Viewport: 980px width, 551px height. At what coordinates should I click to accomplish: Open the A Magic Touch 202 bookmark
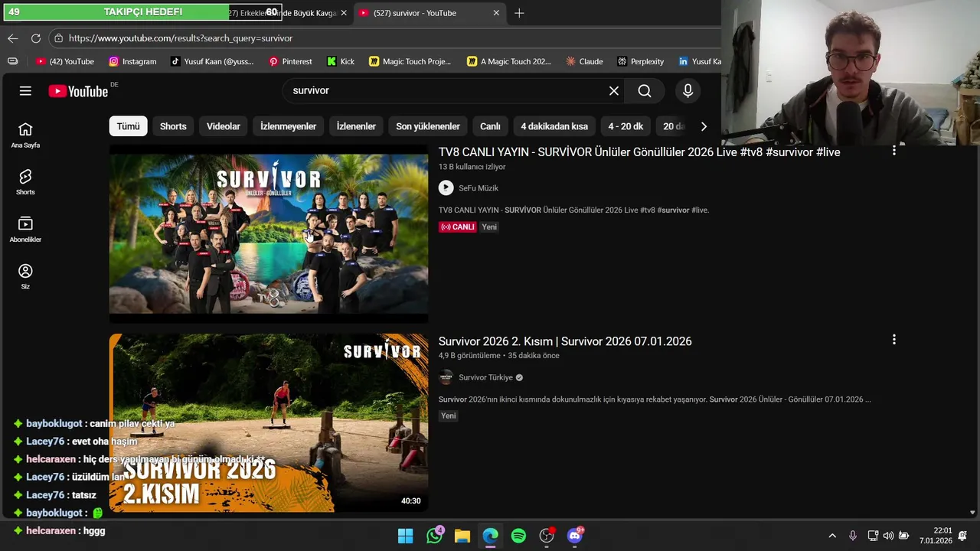509,61
